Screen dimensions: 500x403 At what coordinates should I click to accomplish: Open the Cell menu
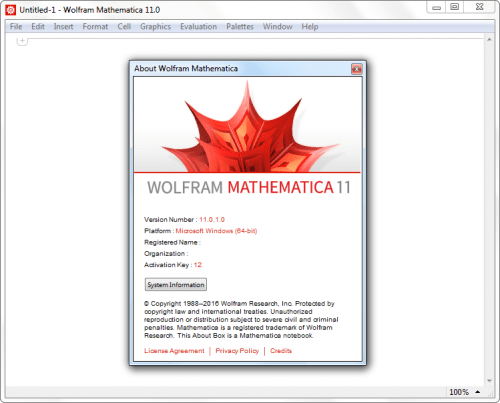[x=124, y=27]
